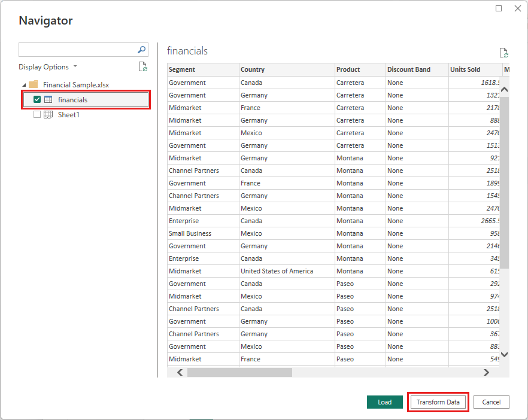528x420 pixels.
Task: Click the vertical scrollbar down arrow
Action: [505, 354]
